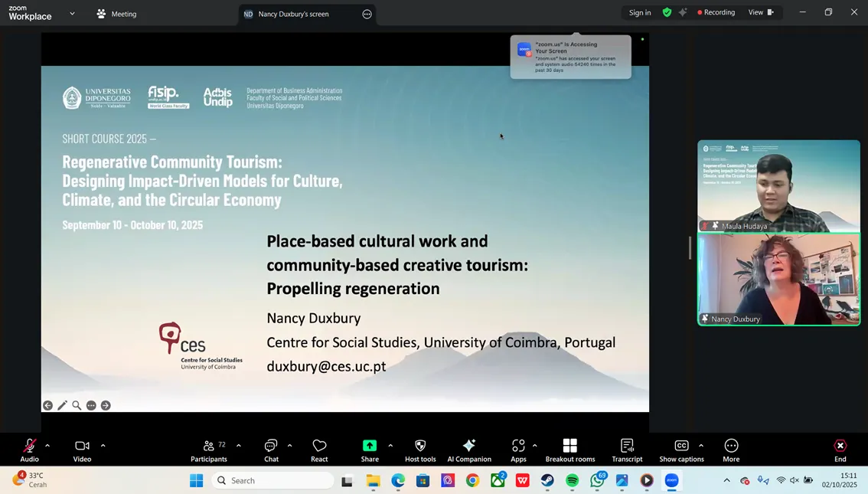
Task: Open the Transcript panel
Action: click(627, 450)
